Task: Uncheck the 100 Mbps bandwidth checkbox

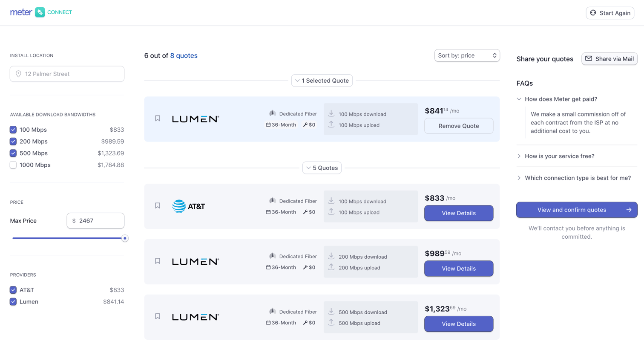Action: point(13,130)
